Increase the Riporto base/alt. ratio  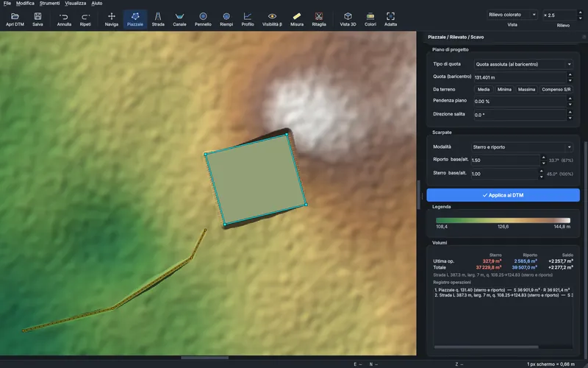pos(544,158)
